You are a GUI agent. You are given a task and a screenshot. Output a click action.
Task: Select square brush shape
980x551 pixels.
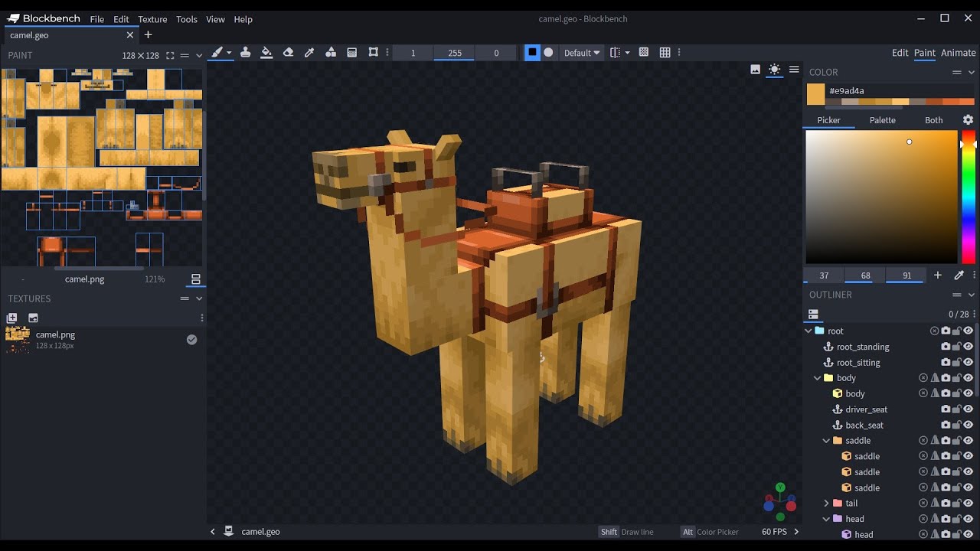click(x=532, y=53)
